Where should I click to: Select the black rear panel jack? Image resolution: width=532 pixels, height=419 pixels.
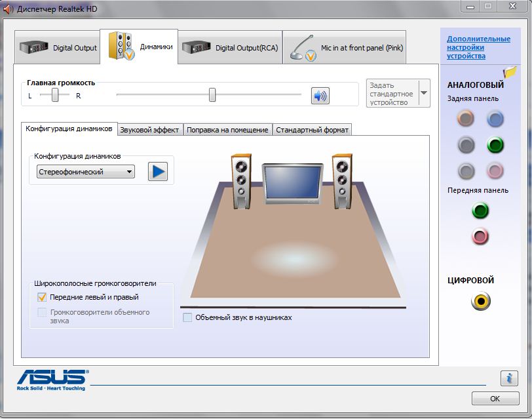click(465, 145)
